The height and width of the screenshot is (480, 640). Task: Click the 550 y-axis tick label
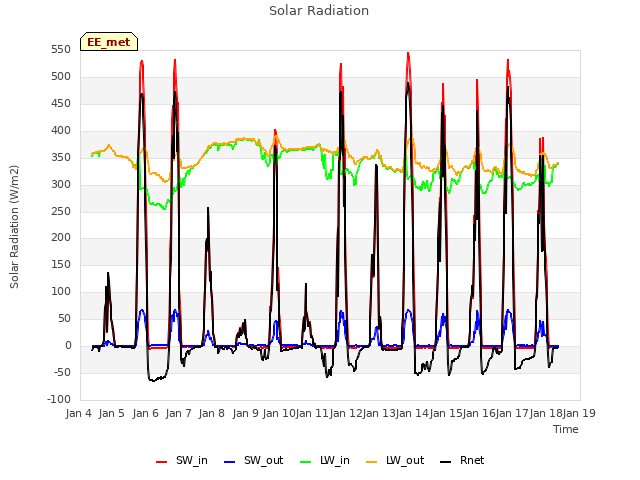point(61,50)
